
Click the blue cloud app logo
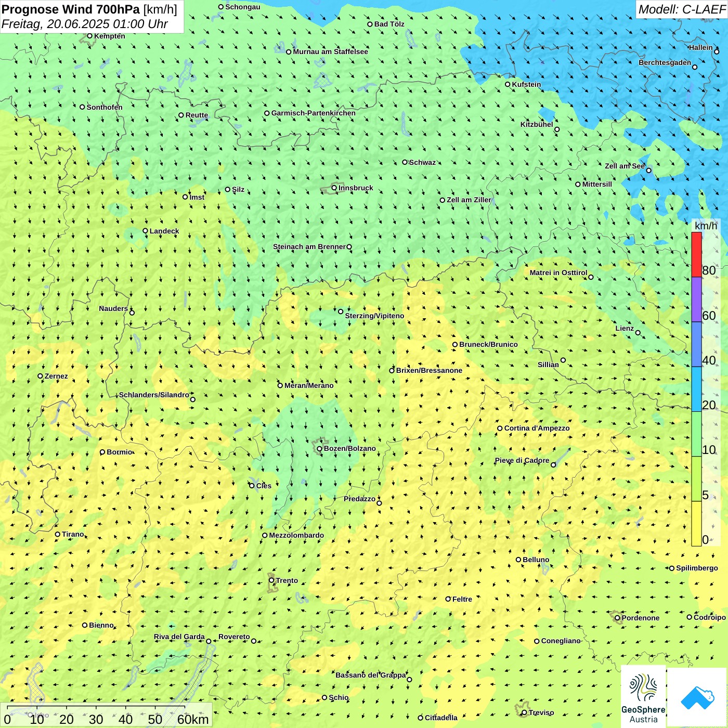[x=697, y=697]
